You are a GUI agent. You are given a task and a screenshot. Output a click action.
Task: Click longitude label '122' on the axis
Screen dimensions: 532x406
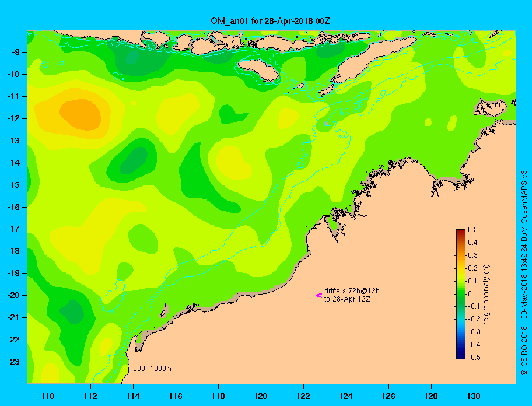[303, 396]
